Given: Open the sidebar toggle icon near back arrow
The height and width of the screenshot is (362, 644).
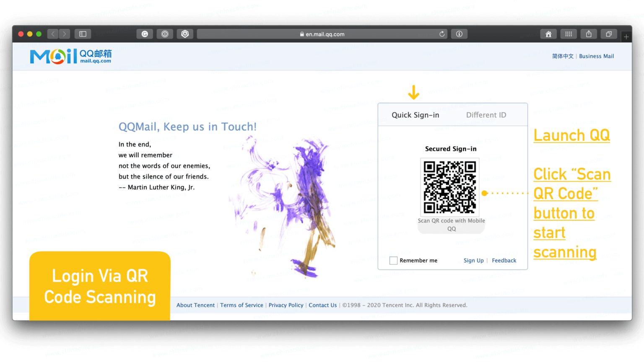Looking at the screenshot, I should point(82,34).
